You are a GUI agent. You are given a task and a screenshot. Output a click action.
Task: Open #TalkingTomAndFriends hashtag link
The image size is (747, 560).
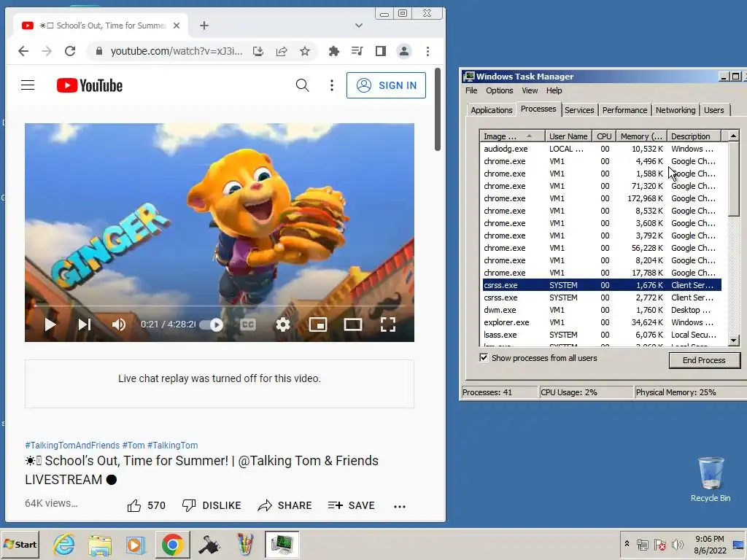click(x=72, y=446)
